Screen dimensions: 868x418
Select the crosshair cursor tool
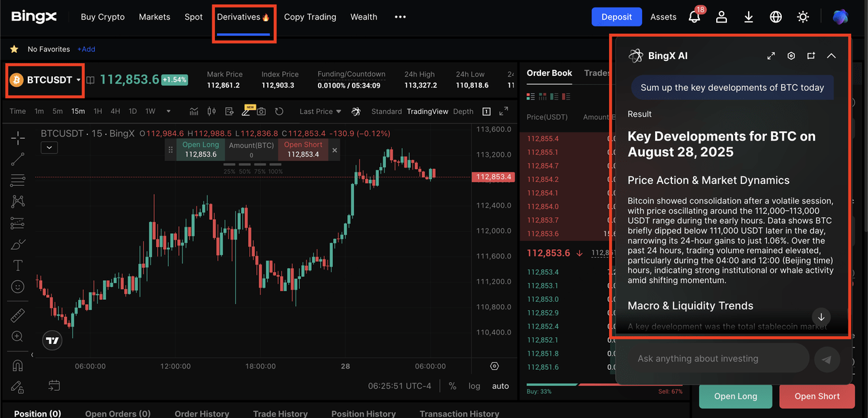pos(18,137)
